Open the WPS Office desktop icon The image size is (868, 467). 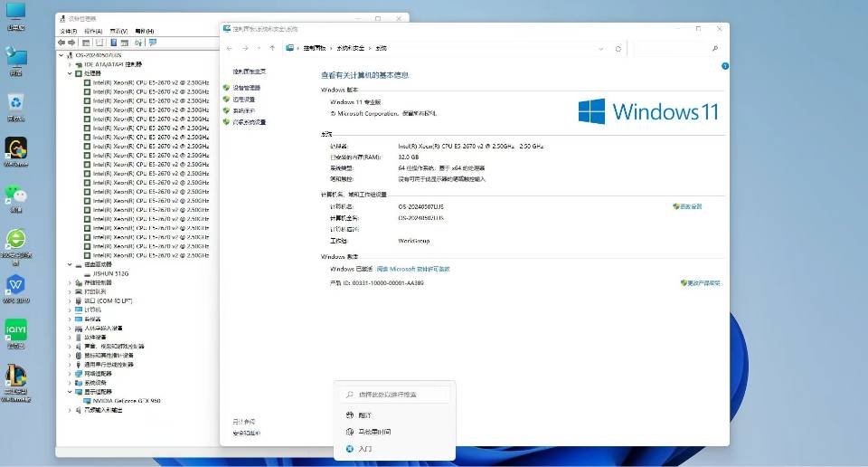point(15,285)
